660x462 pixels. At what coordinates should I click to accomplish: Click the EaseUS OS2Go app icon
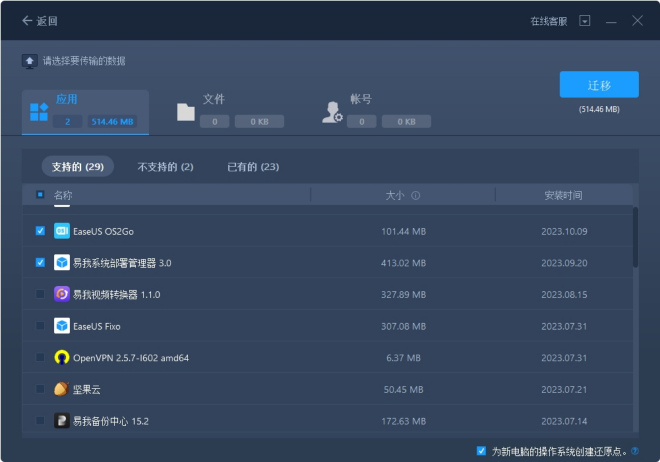pyautogui.click(x=61, y=231)
